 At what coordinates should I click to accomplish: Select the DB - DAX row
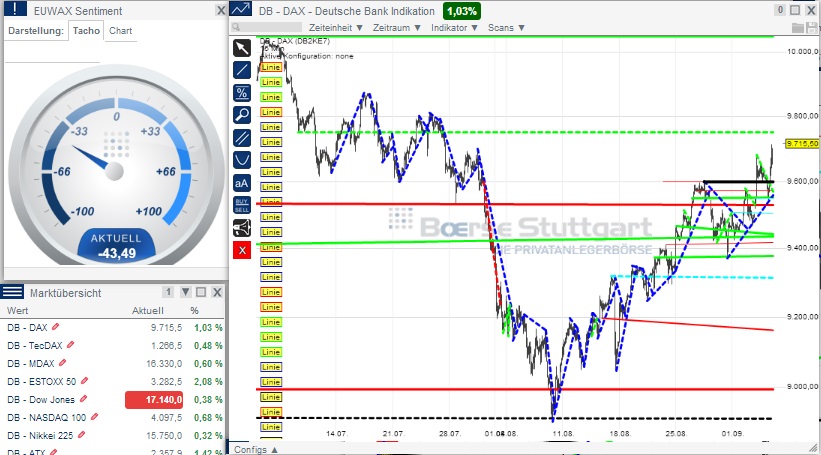(113, 327)
